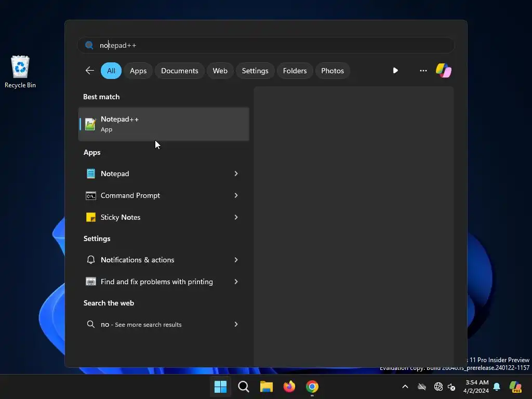Click 'Notifications & actions' settings result
532x399 pixels.
click(137, 260)
